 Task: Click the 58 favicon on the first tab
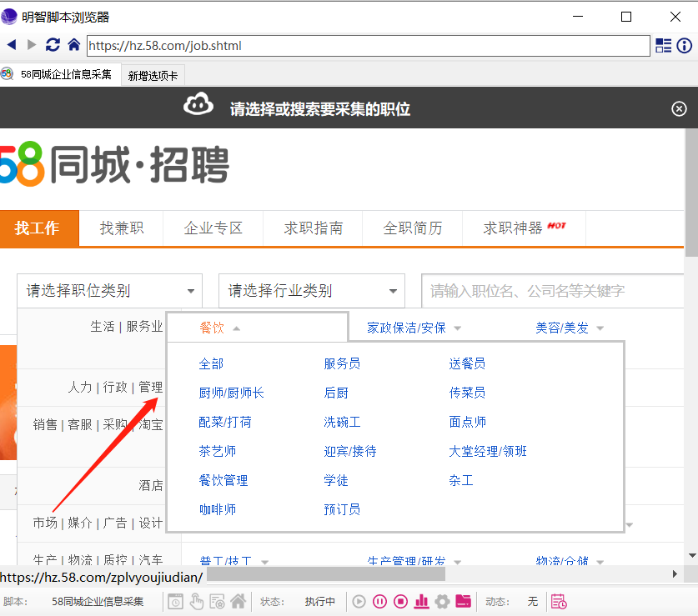(8, 74)
